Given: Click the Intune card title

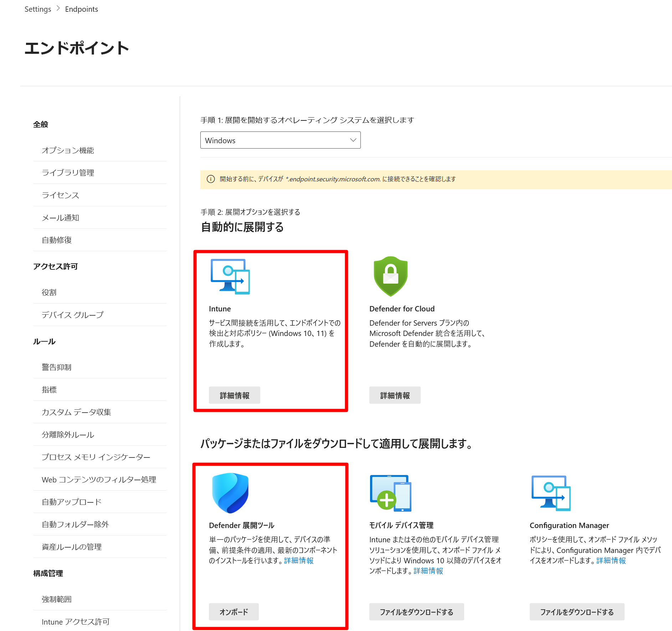Looking at the screenshot, I should tap(220, 309).
